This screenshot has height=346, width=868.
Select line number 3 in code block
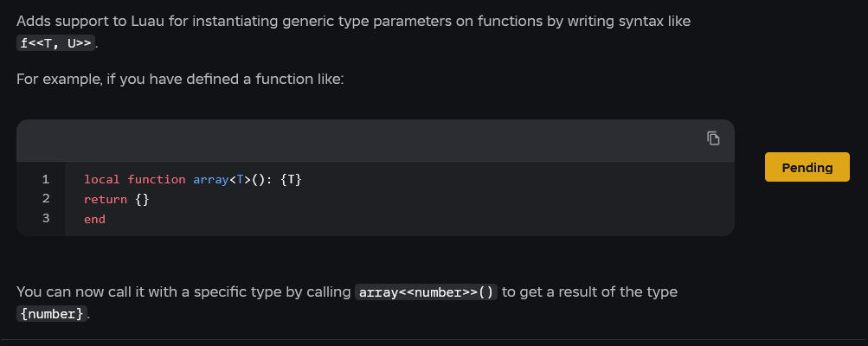[46, 219]
